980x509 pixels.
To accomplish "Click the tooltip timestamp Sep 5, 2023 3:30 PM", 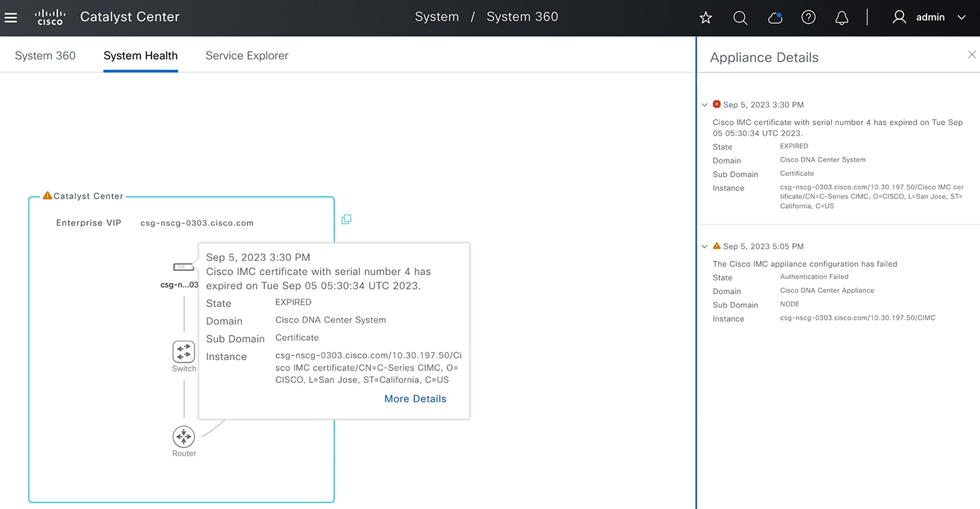I will 258,257.
